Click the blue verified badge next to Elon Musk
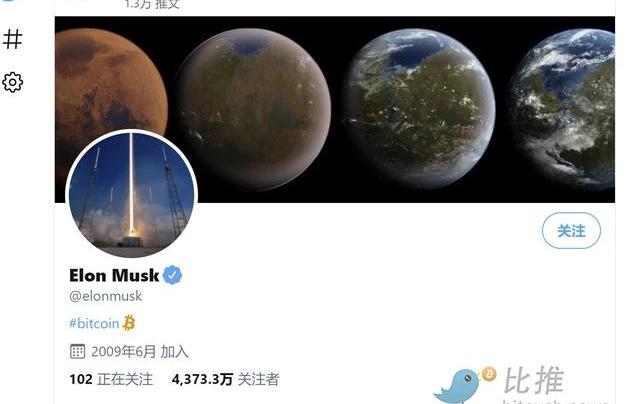 coord(172,275)
